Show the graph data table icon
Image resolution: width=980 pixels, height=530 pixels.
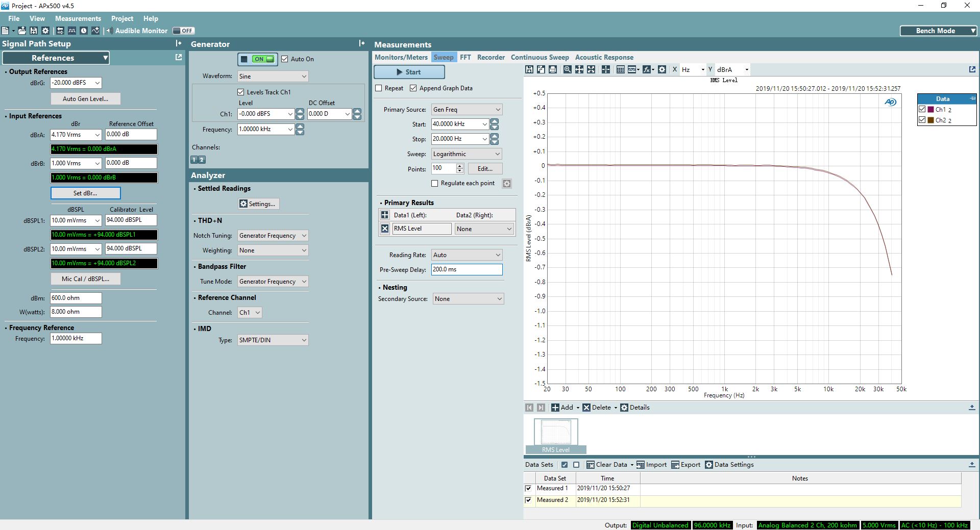621,69
